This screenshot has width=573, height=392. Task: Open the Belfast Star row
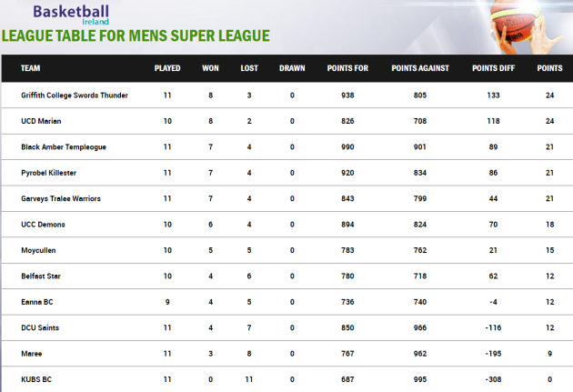(x=287, y=276)
